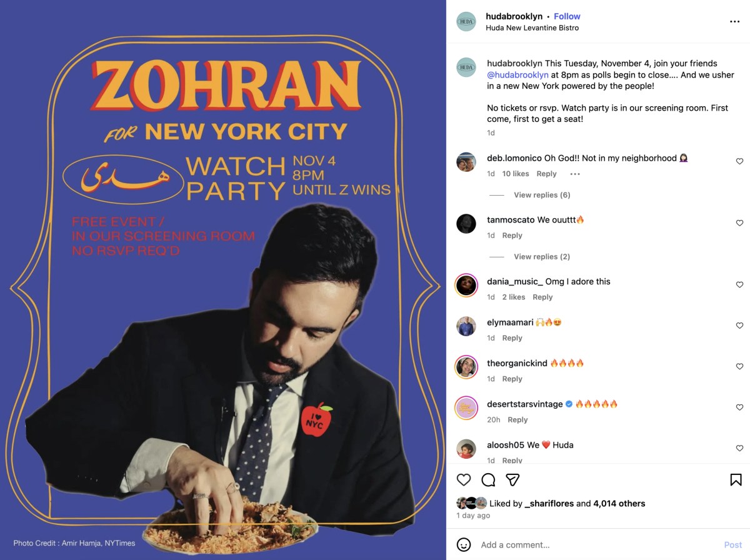750x560 pixels.
Task: Open Huda New Levantine Bistro location
Action: tap(532, 27)
